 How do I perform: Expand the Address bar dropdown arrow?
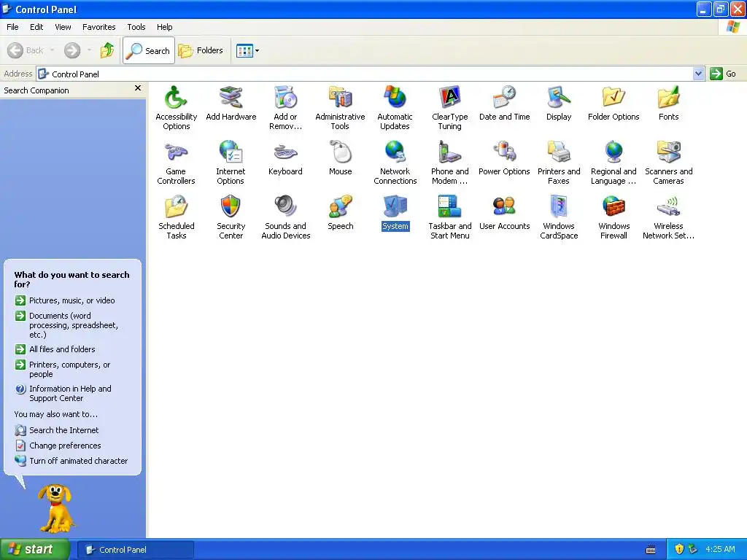click(698, 74)
